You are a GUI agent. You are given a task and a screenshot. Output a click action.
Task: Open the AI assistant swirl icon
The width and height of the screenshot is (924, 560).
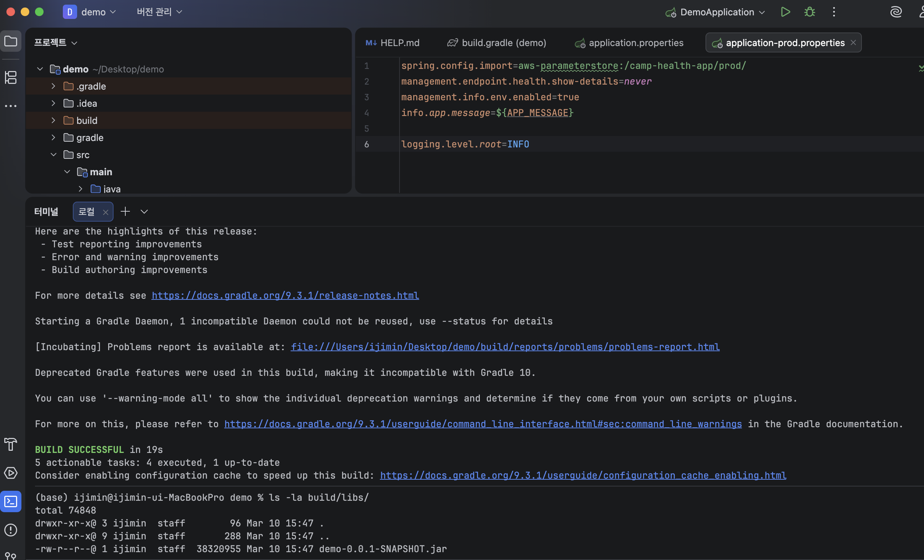click(x=896, y=12)
